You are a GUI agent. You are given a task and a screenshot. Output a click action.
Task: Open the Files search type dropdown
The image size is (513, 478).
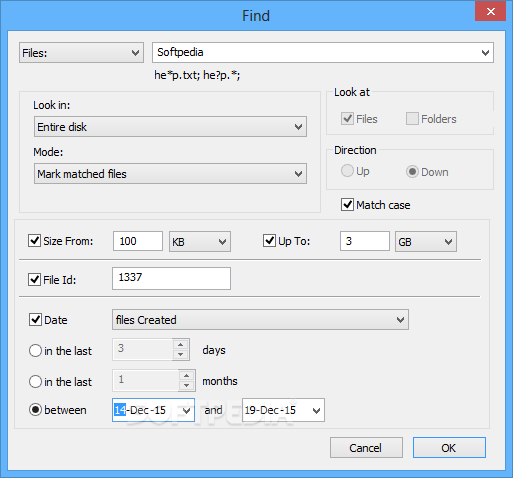[x=81, y=53]
